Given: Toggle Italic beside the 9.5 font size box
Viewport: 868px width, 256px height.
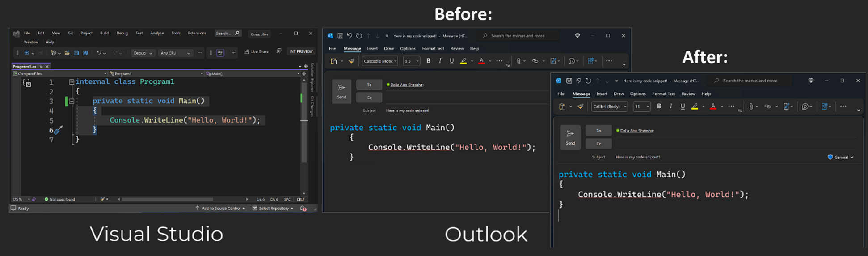Looking at the screenshot, I should coord(440,61).
